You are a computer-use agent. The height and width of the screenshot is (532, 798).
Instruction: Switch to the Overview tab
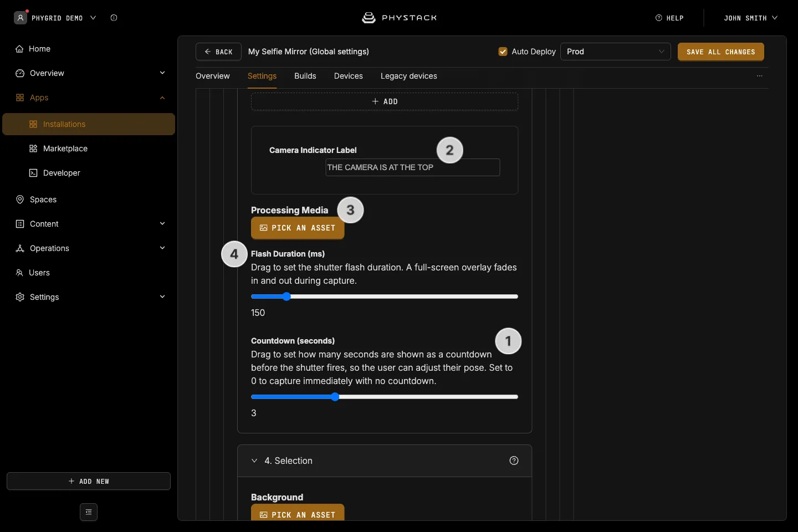213,76
